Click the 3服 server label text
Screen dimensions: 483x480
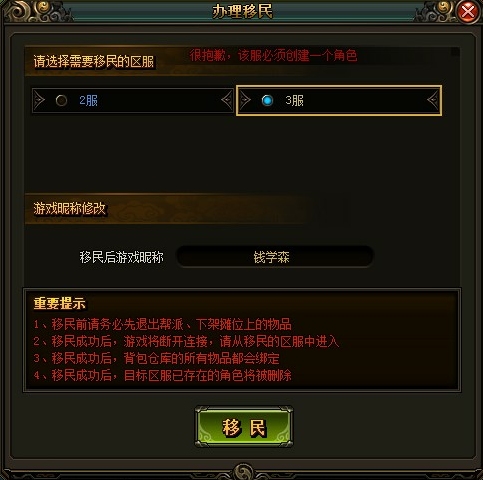point(295,100)
